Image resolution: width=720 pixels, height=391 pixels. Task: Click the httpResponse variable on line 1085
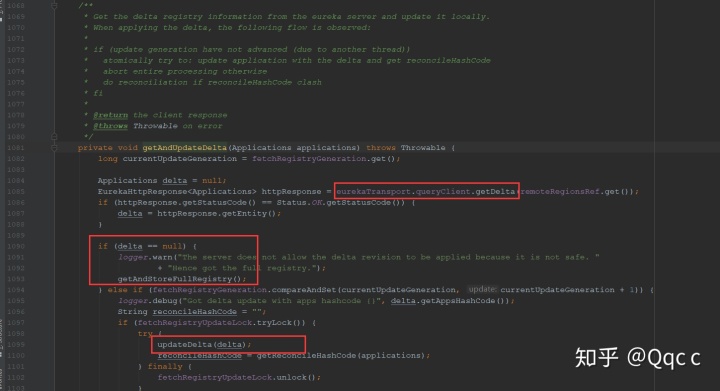291,191
